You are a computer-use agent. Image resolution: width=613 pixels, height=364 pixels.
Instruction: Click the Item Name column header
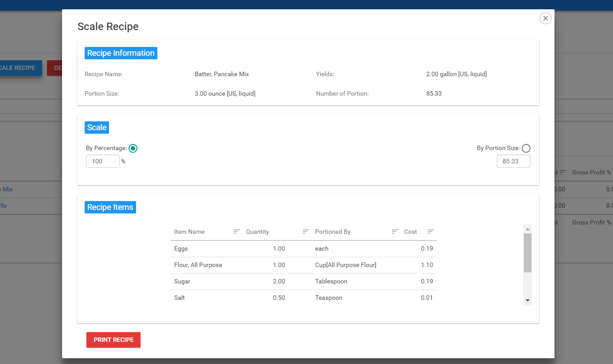[x=189, y=232]
